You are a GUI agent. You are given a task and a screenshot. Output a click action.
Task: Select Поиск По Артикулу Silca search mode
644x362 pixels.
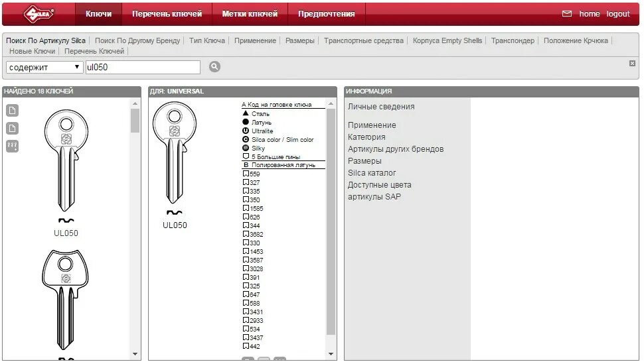(x=46, y=40)
